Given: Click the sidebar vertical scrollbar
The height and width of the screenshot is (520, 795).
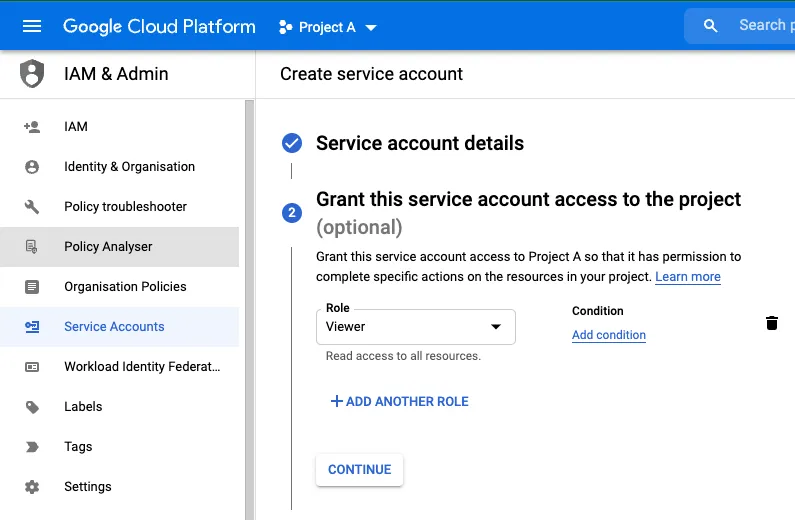Looking at the screenshot, I should [x=249, y=309].
